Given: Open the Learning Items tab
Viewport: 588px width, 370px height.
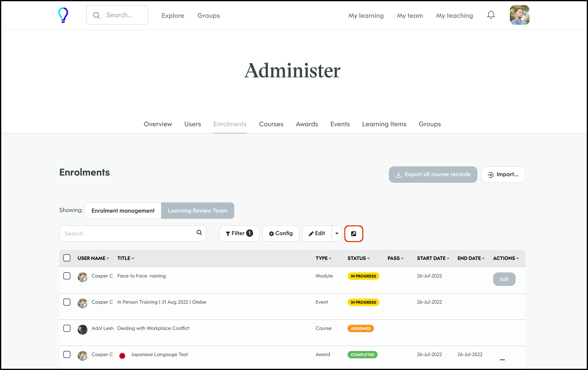Looking at the screenshot, I should tap(384, 124).
